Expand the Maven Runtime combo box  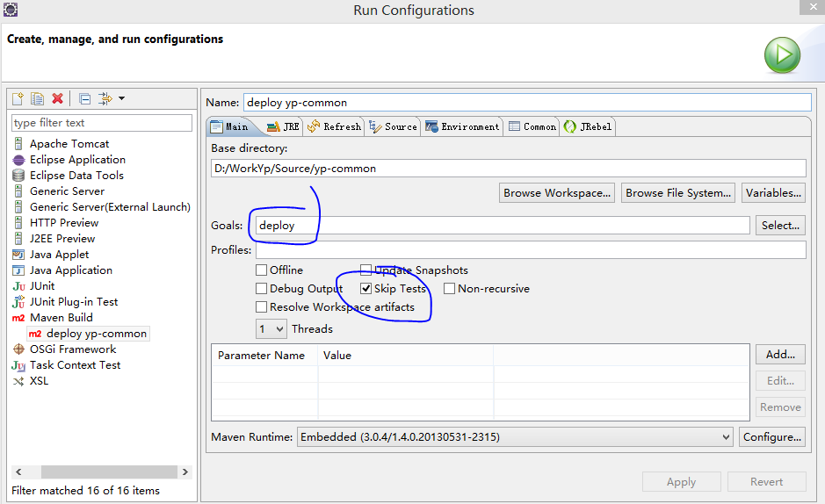515,436
